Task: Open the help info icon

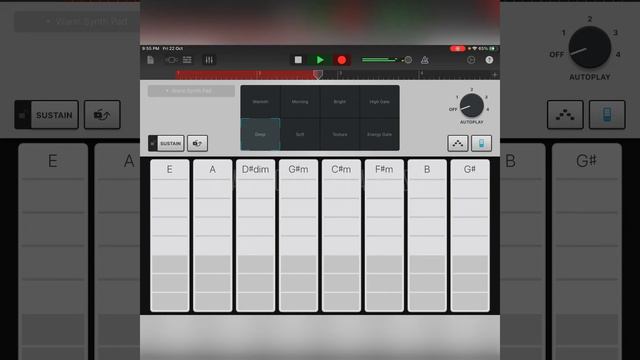Action: (489, 60)
